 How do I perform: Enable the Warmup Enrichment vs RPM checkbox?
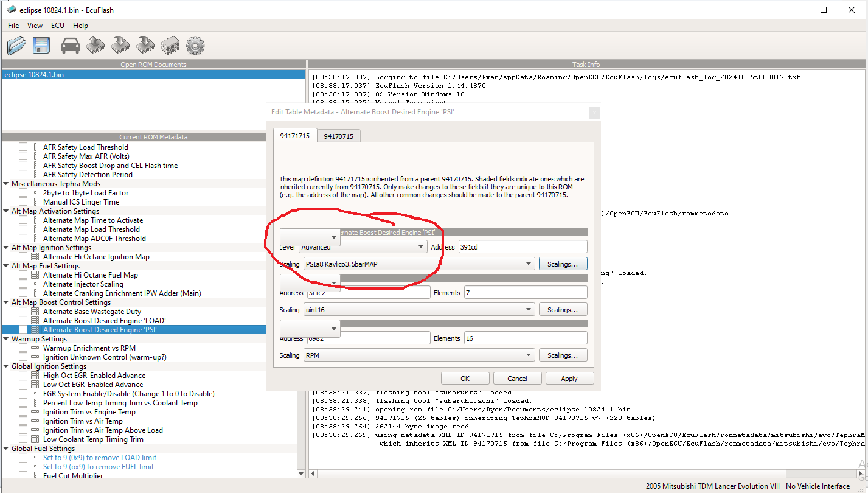[23, 348]
